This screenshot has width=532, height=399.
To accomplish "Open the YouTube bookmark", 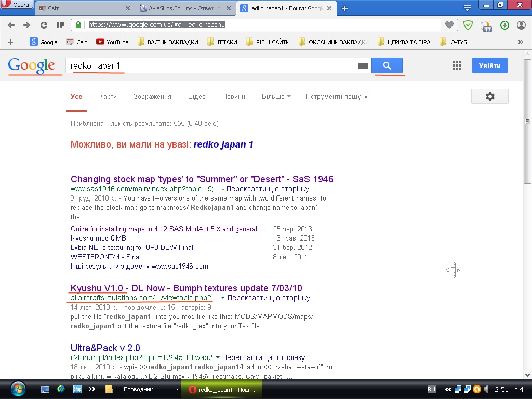I will (x=112, y=42).
